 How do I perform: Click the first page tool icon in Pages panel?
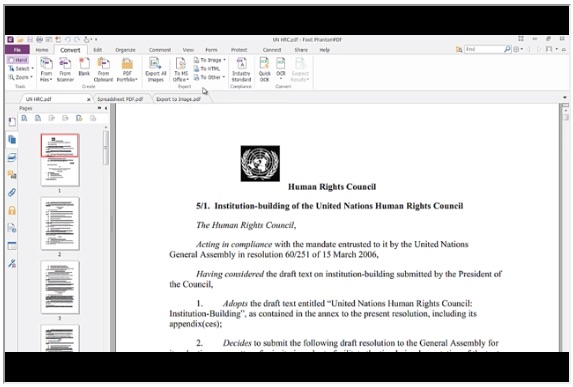24,118
